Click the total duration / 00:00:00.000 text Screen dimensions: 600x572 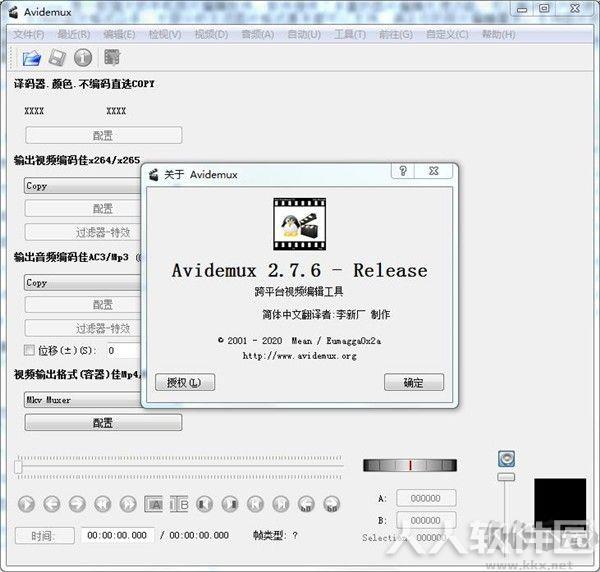[194, 535]
